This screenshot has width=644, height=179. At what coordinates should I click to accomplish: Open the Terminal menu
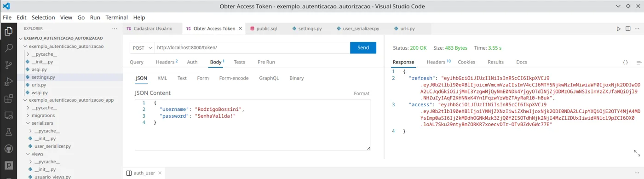116,17
